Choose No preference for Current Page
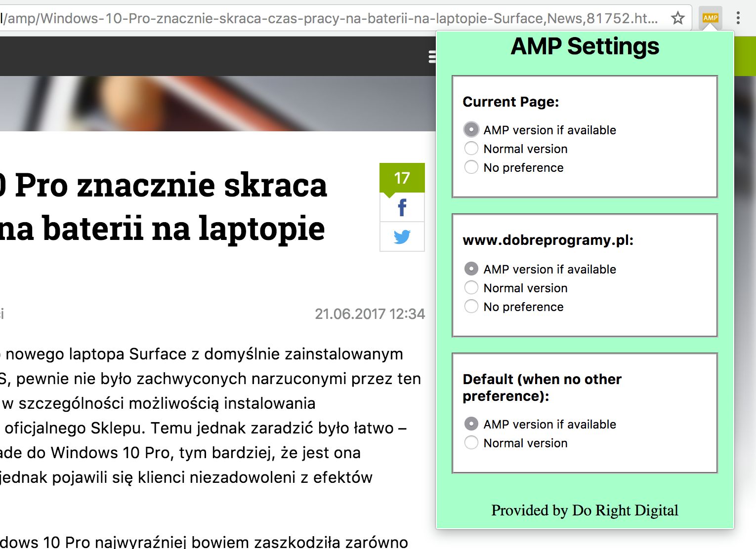This screenshot has height=549, width=756. pyautogui.click(x=471, y=167)
